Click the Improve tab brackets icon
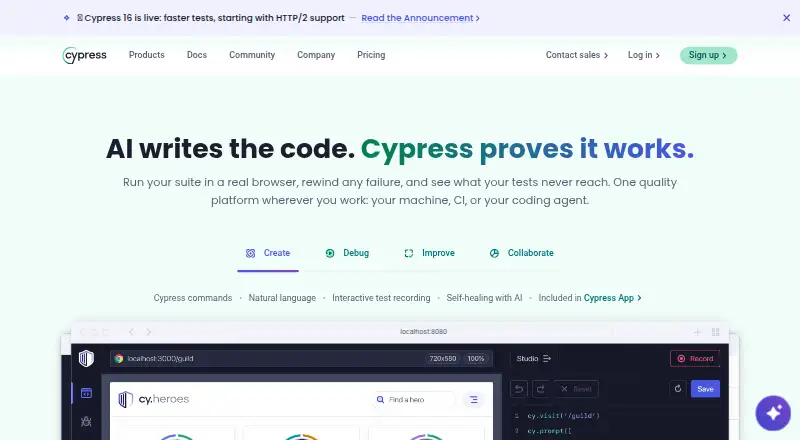Image resolution: width=800 pixels, height=440 pixels. (x=409, y=253)
